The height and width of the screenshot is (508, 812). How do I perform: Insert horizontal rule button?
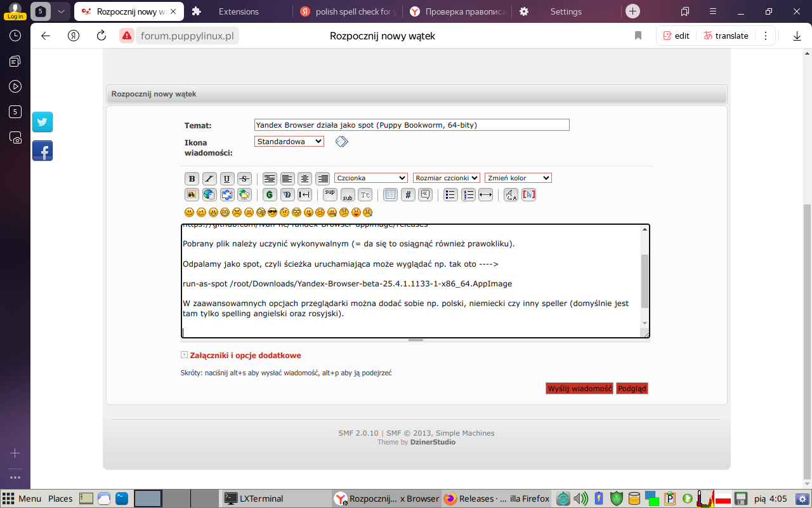point(486,195)
